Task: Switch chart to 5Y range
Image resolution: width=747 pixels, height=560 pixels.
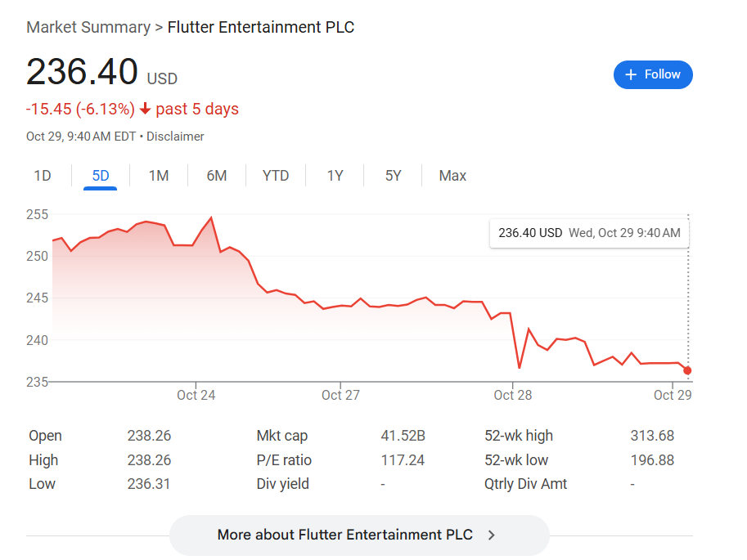Action: click(x=394, y=176)
